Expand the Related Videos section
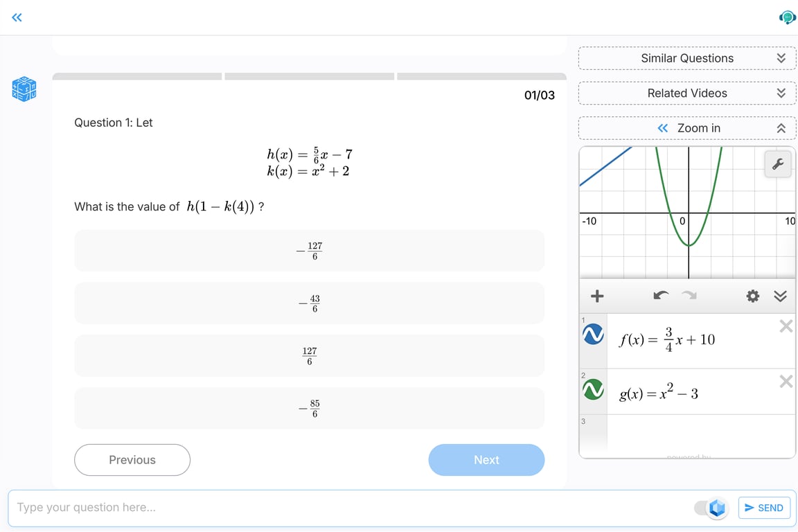This screenshot has width=798, height=532. tap(781, 93)
